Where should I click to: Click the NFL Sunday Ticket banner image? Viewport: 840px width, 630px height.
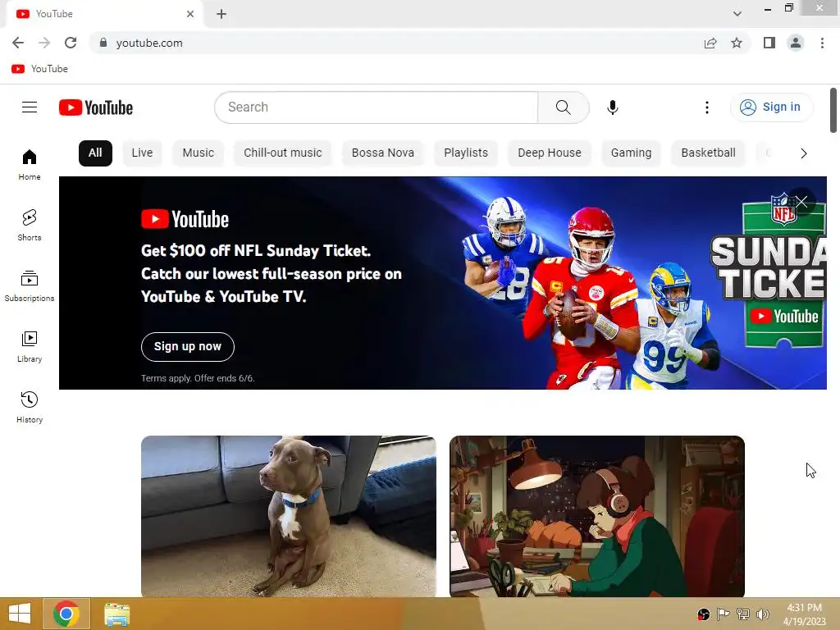[442, 283]
